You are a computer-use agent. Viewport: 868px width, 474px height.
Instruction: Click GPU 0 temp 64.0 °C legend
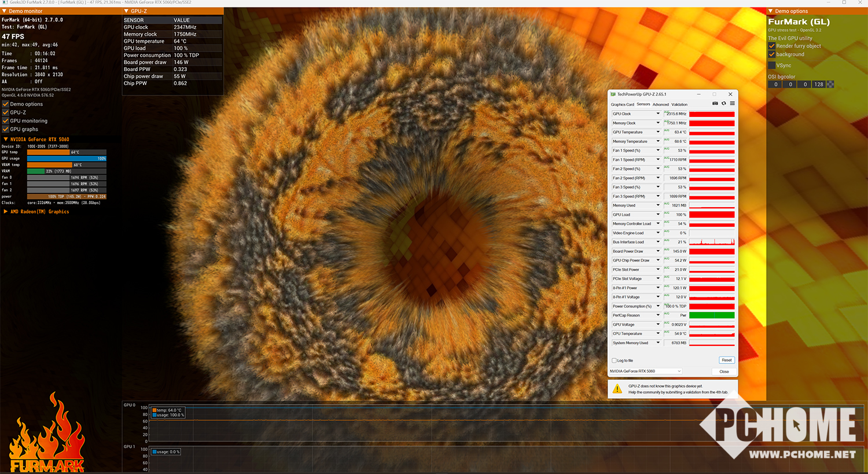(x=167, y=410)
